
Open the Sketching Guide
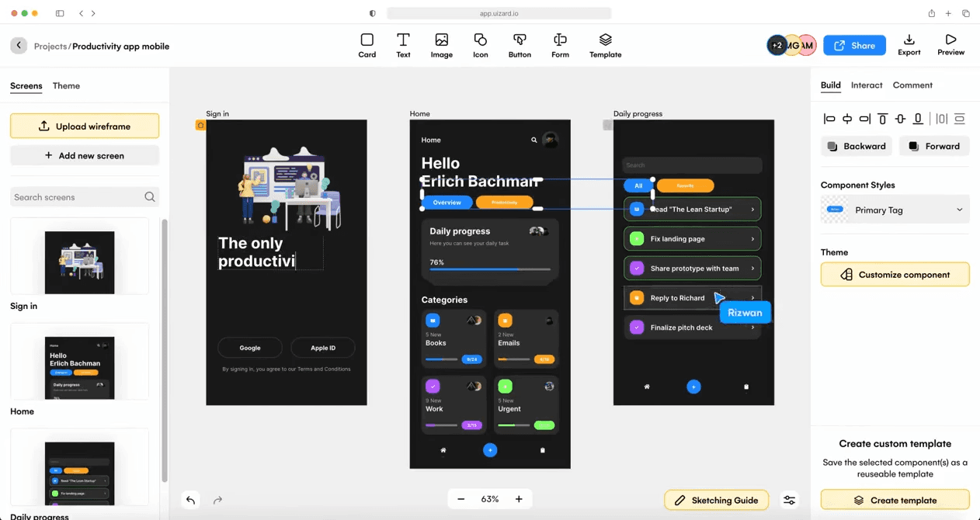tap(716, 500)
